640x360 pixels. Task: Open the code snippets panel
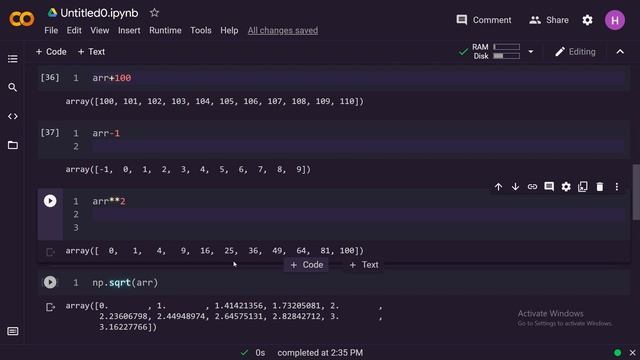[x=13, y=116]
